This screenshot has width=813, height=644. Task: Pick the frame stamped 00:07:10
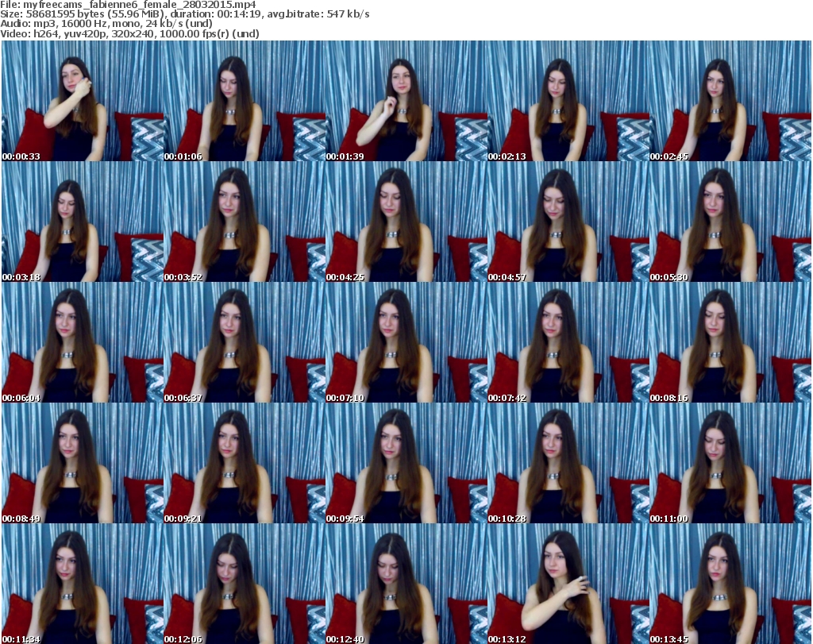point(406,342)
